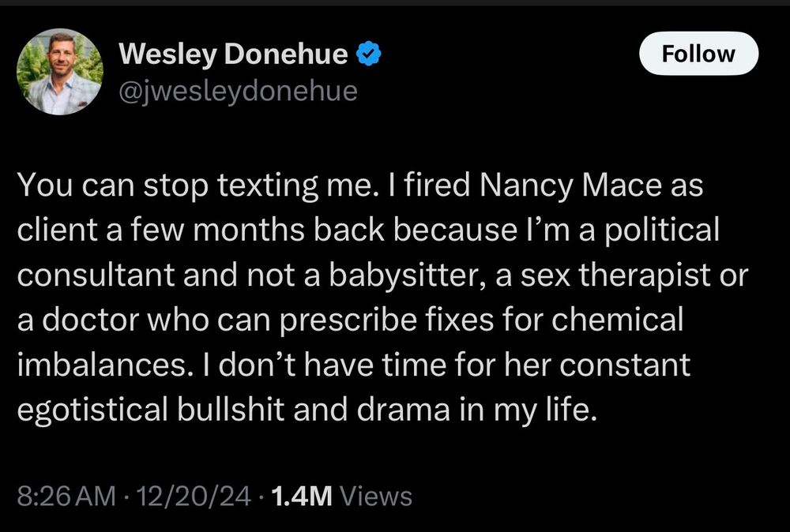Open Wesley Donehue's profile picture

pyautogui.click(x=60, y=72)
